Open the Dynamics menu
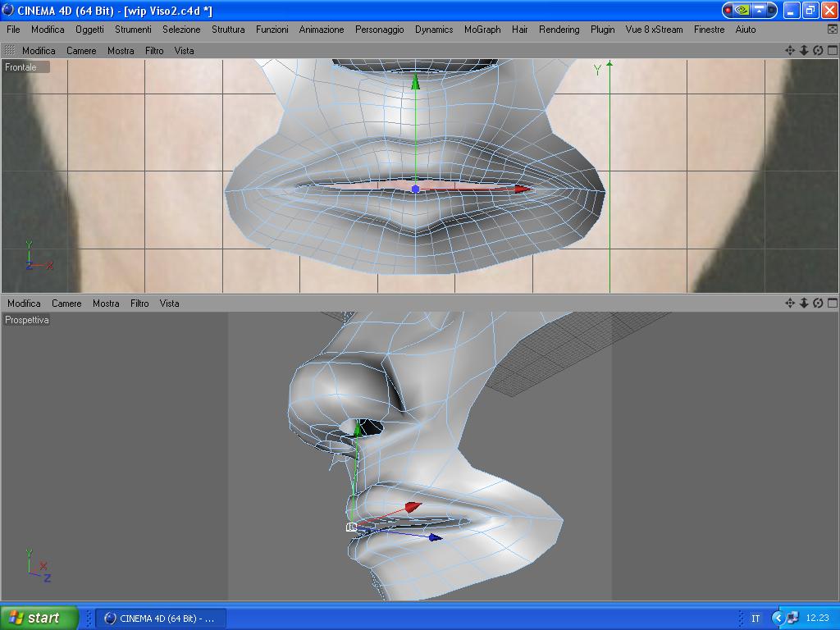This screenshot has height=630, width=840. (434, 30)
